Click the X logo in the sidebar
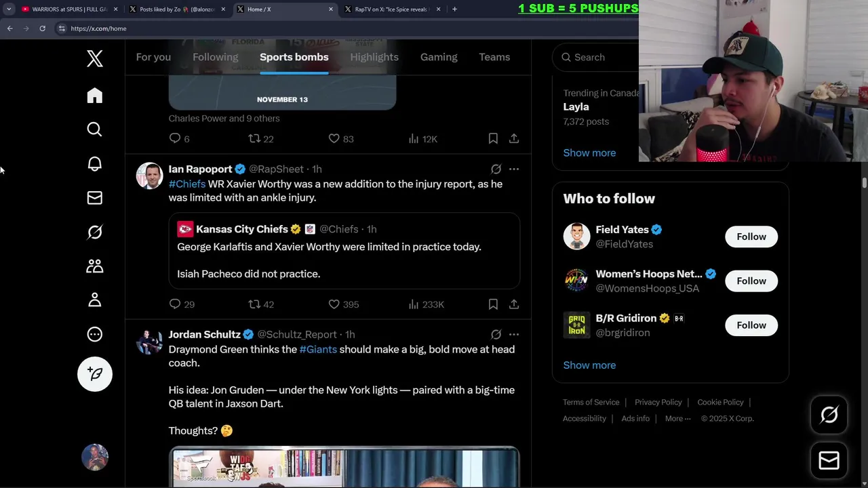868x488 pixels. tap(95, 58)
